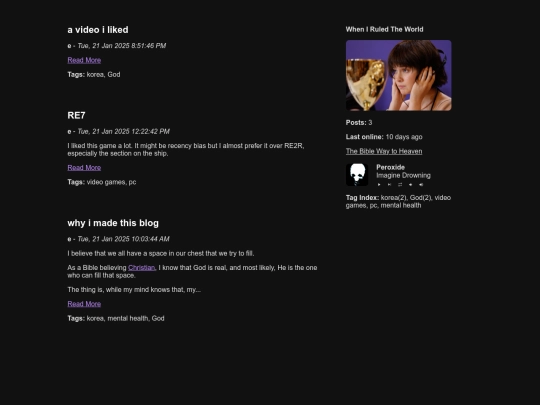
Task: Follow the Christian hyperlink in post text
Action: tap(142, 268)
